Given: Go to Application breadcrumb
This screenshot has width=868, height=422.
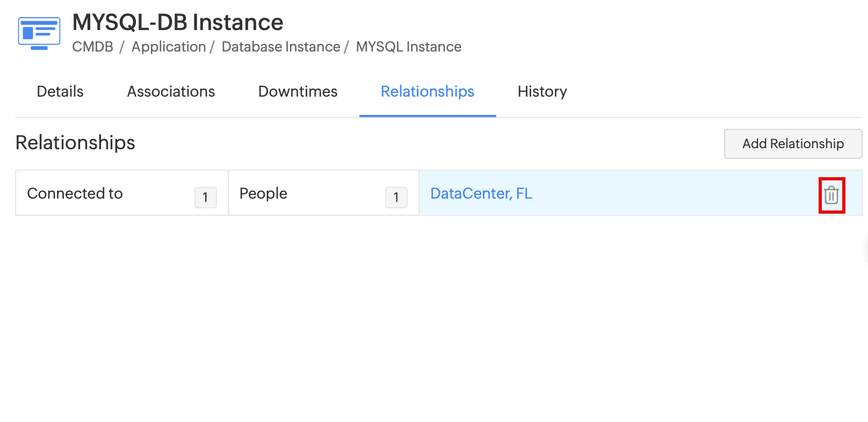Looking at the screenshot, I should point(169,47).
